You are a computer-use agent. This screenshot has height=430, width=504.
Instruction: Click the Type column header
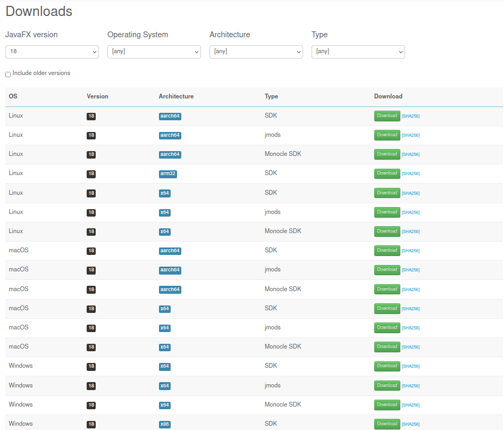click(x=271, y=96)
